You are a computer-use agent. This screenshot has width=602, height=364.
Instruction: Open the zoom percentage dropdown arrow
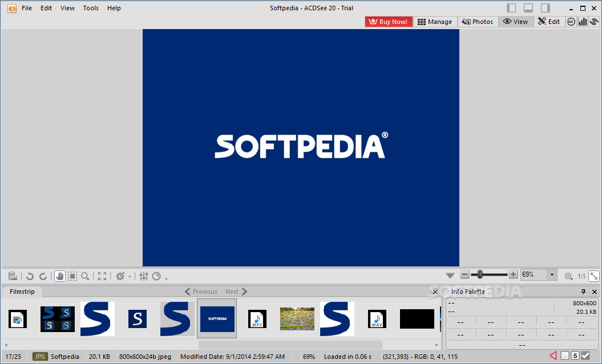pos(552,274)
